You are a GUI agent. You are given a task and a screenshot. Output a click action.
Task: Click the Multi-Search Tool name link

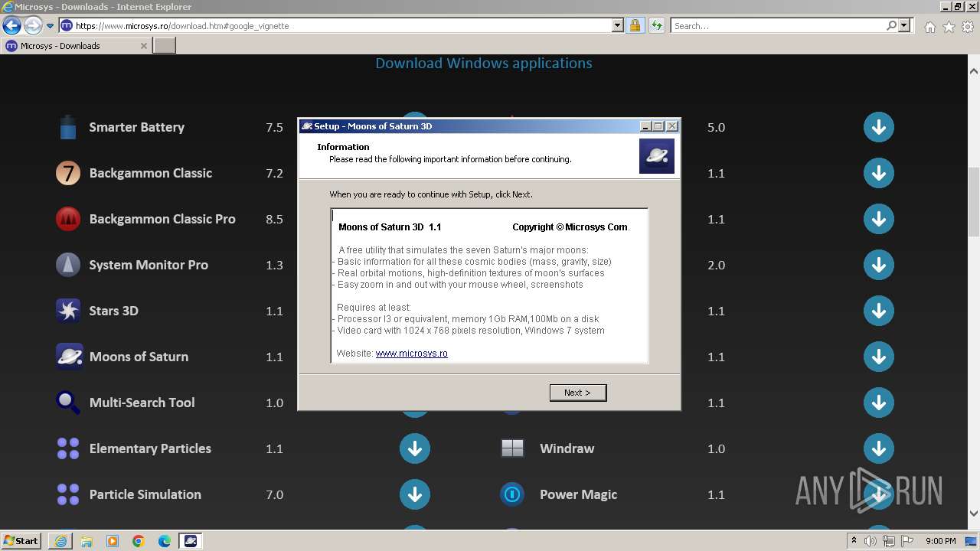tap(142, 403)
